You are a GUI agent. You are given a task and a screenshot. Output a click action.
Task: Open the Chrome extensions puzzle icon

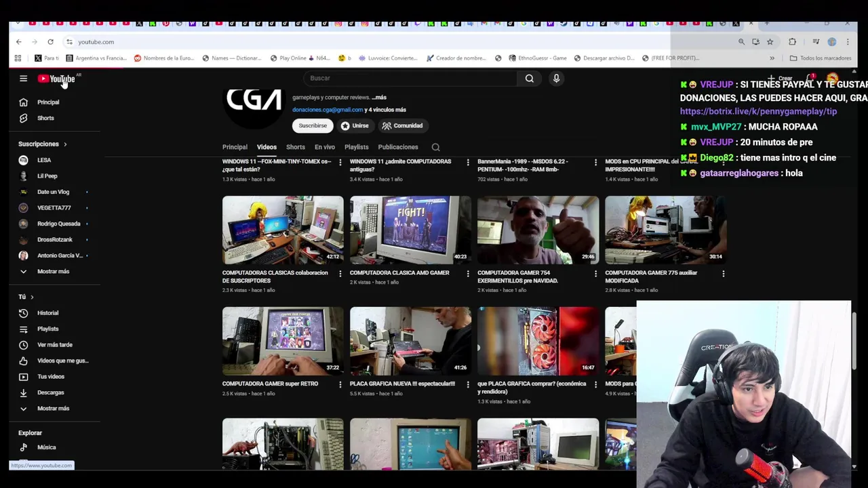point(792,42)
